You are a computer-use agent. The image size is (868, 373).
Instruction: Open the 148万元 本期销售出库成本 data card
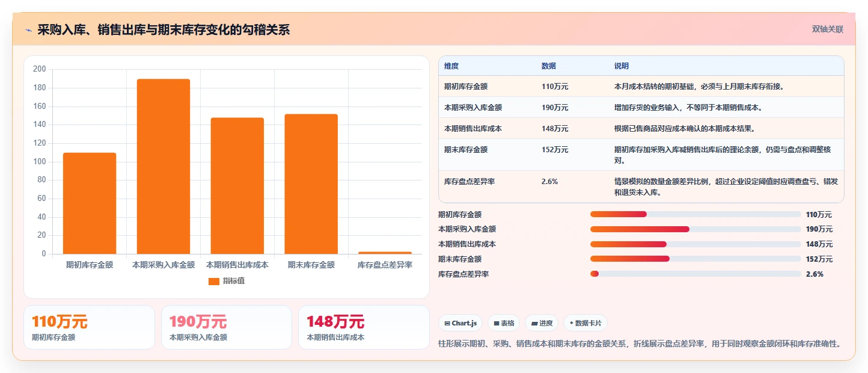[x=364, y=327]
